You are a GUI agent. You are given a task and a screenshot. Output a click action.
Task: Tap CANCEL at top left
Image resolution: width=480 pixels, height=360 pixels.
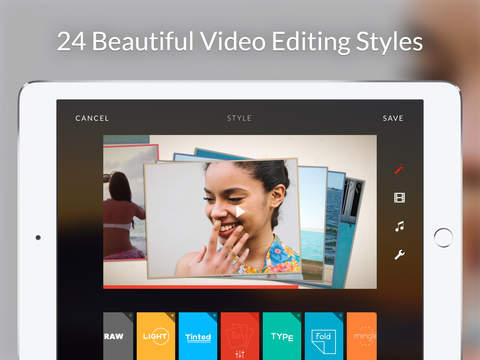pyautogui.click(x=92, y=118)
